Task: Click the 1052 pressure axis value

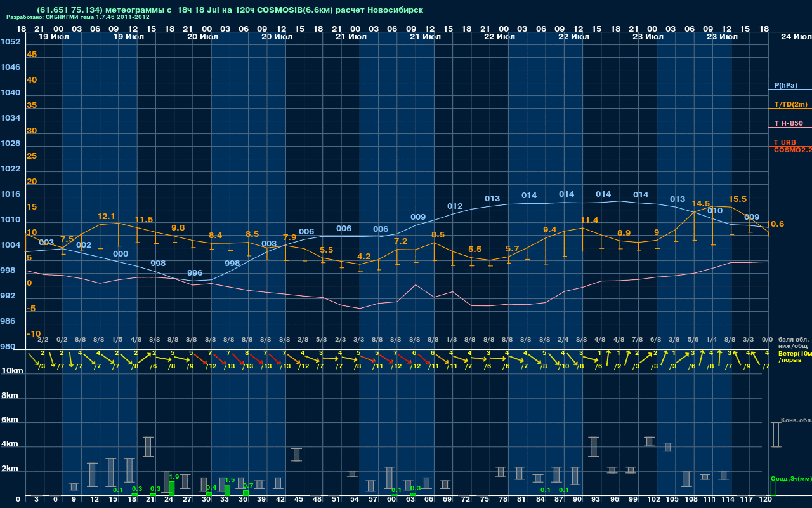Action: 10,42
